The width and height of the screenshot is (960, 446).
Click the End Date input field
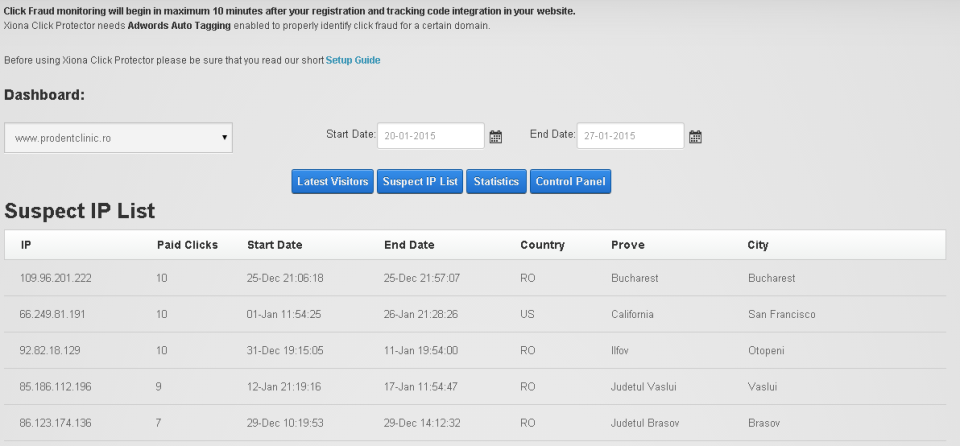630,136
